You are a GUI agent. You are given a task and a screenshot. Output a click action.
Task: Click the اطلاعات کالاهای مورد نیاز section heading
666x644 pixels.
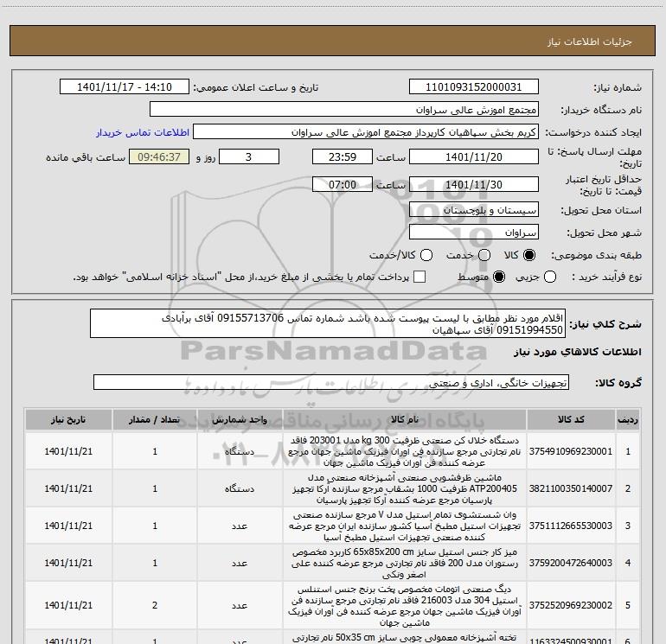click(x=577, y=352)
